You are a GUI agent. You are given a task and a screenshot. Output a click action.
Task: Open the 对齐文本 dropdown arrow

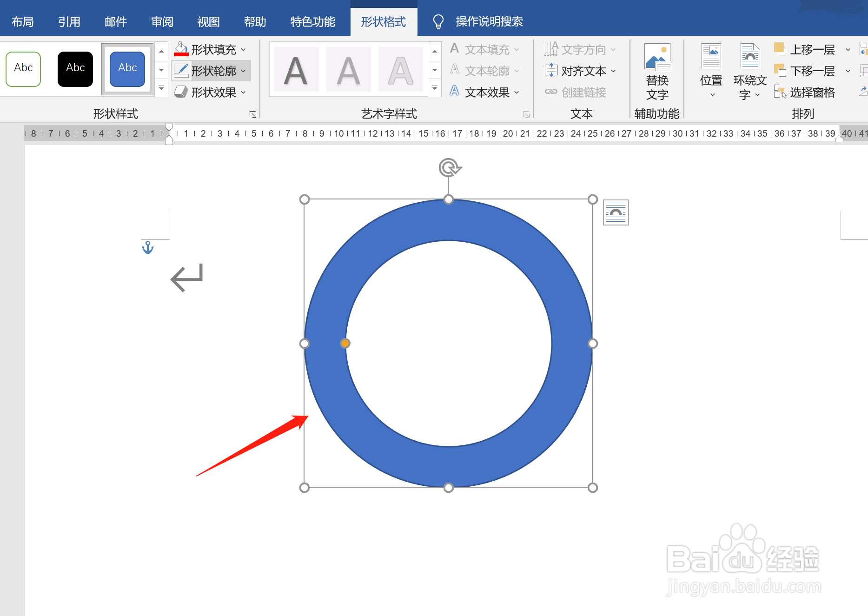pyautogui.click(x=613, y=71)
